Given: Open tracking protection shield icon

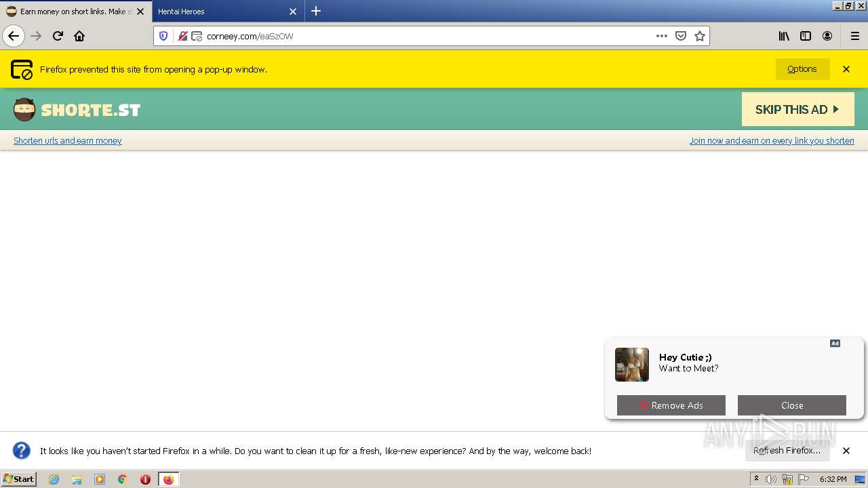Looking at the screenshot, I should [x=163, y=36].
